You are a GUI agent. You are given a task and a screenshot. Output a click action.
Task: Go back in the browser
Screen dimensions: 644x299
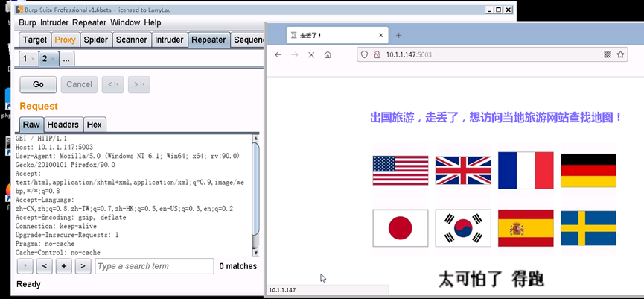click(x=278, y=54)
